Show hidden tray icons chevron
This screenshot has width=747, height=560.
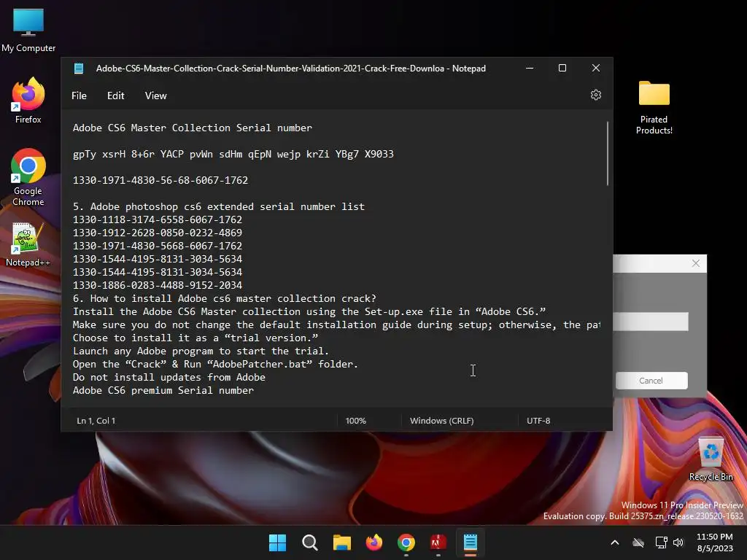point(614,542)
